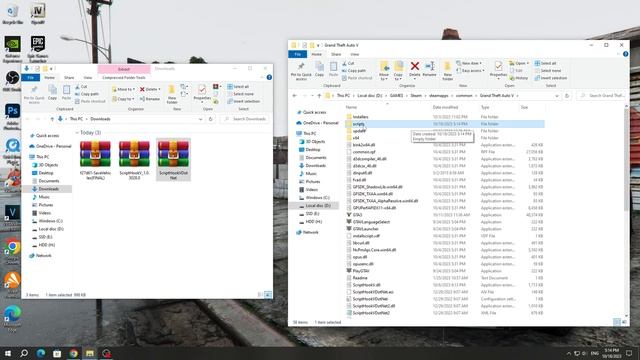Screen dimensions: 640x360
Task: Expand the address bar history in Grand Theft Auto V window
Action: tap(557, 96)
